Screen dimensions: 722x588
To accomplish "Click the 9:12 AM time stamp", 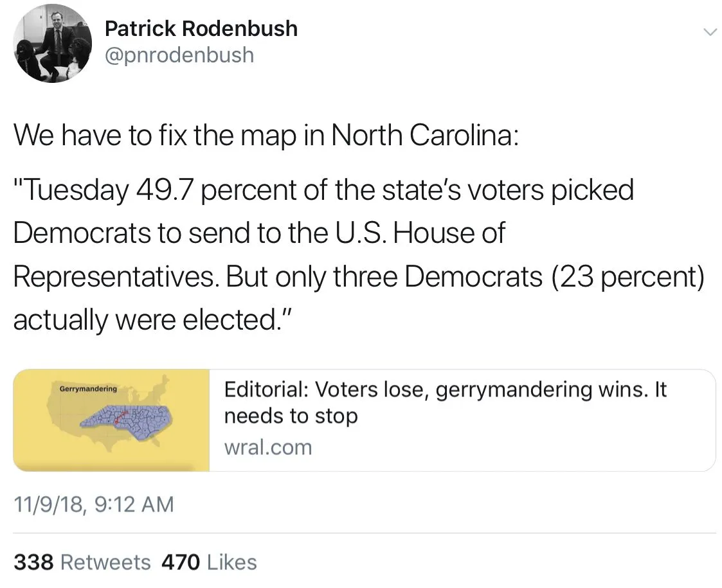I will click(134, 504).
